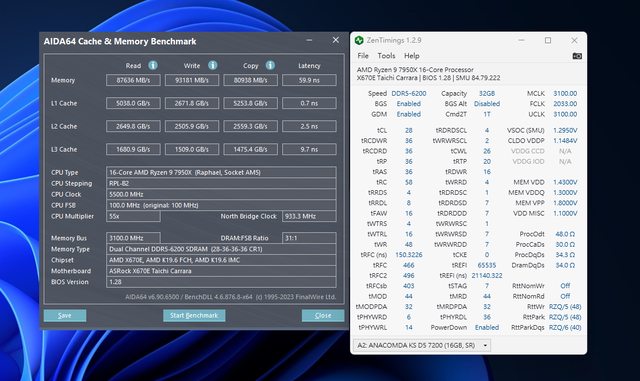Select the Memory Read value 87636 MB/s
Image resolution: width=640 pixels, height=381 pixels.
coord(133,80)
